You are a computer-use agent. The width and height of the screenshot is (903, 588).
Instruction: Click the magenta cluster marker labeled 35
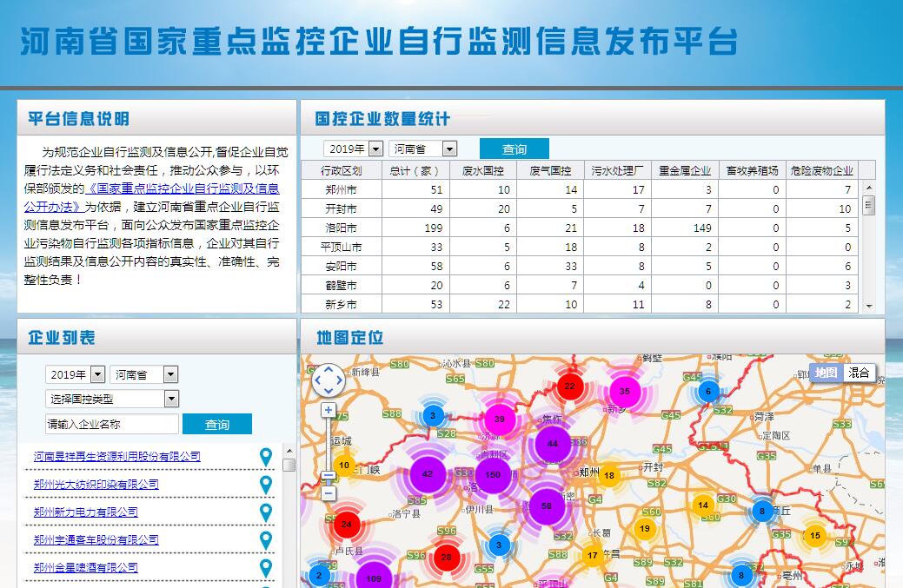point(624,391)
